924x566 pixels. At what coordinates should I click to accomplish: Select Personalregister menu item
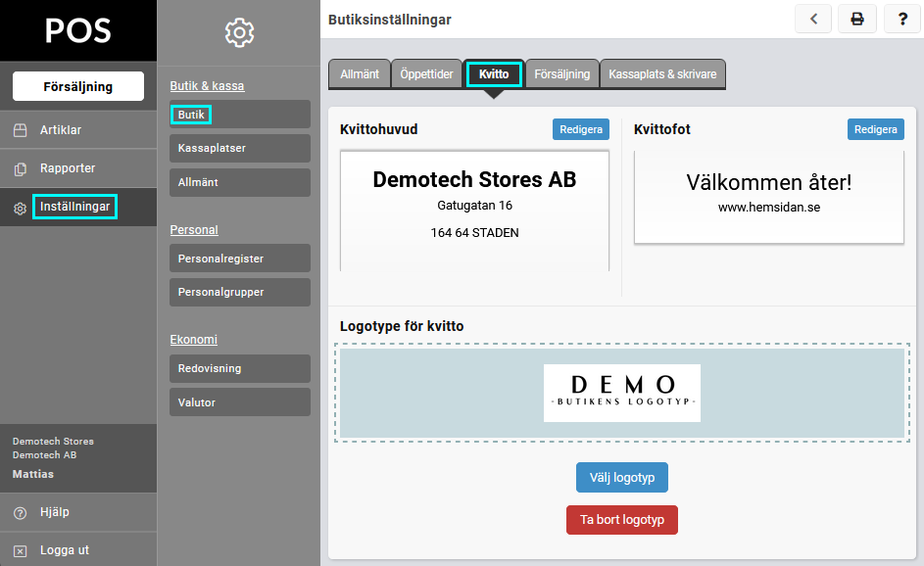239,259
